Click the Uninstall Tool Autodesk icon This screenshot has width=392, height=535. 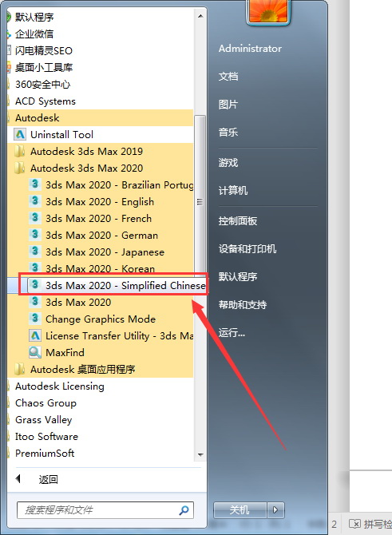tap(20, 134)
